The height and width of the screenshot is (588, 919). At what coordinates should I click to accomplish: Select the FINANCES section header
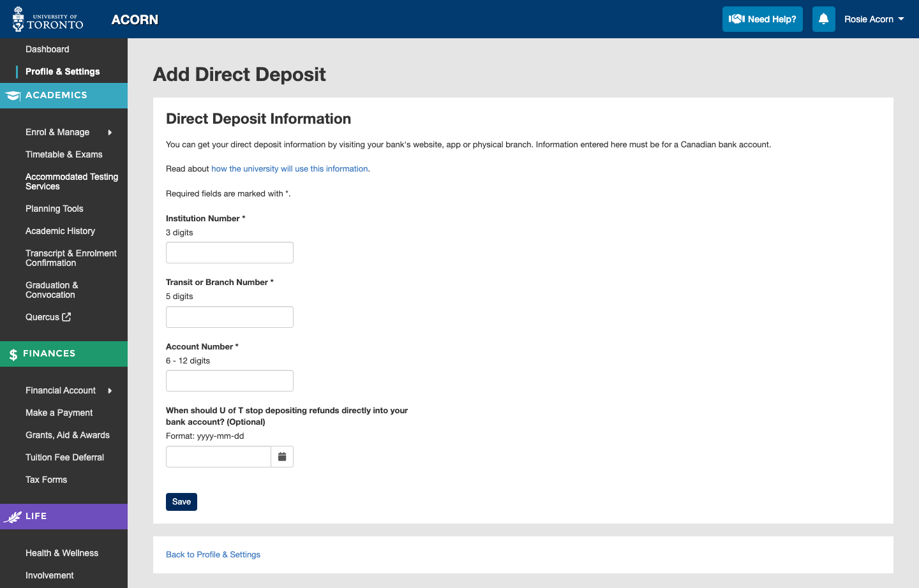64,354
